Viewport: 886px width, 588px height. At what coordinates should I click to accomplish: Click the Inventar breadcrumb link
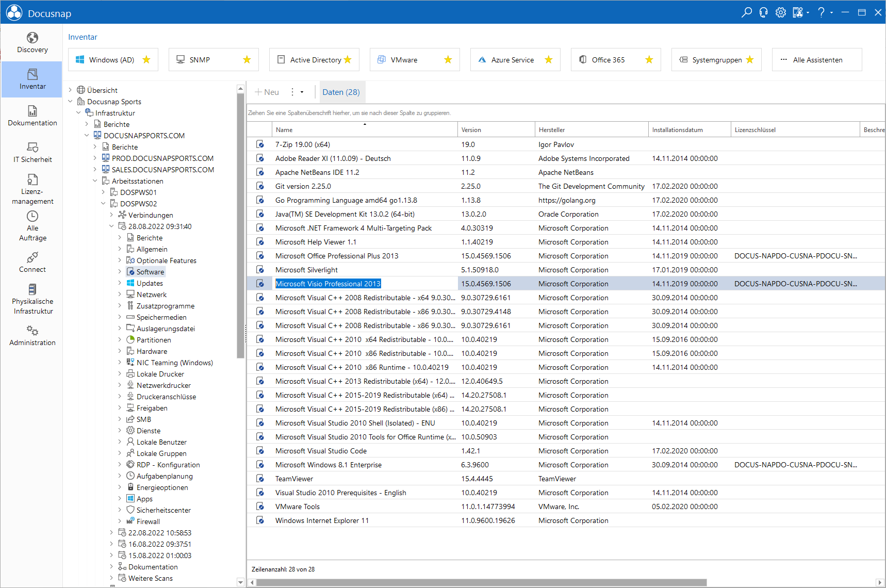tap(83, 37)
